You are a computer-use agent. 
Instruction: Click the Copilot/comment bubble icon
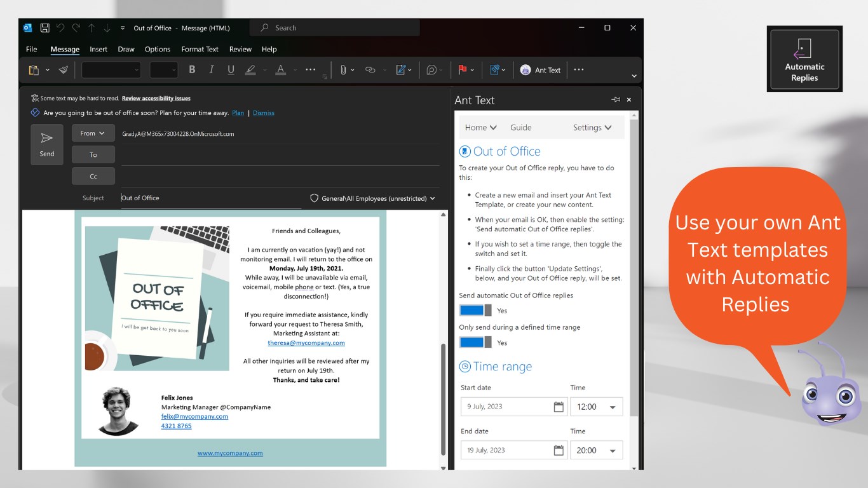pos(431,70)
